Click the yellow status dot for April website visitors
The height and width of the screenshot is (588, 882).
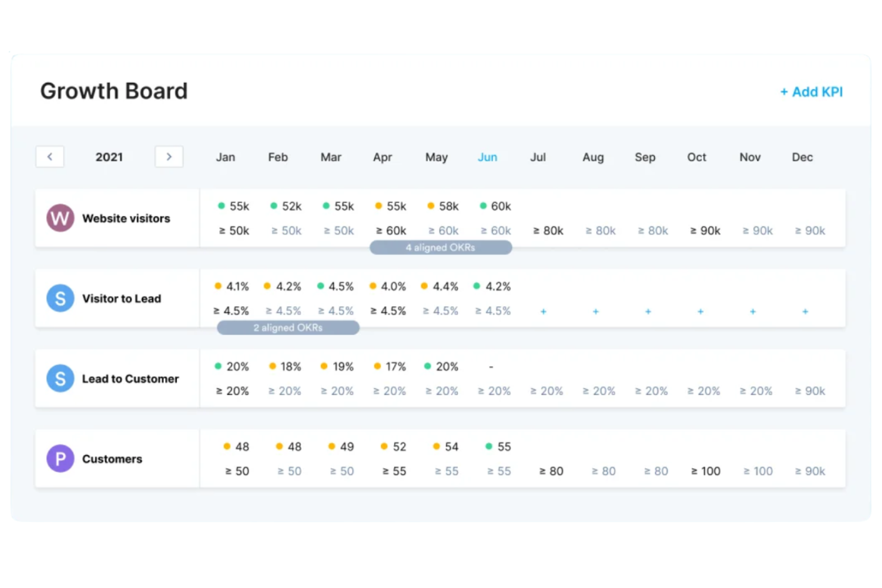pos(378,206)
